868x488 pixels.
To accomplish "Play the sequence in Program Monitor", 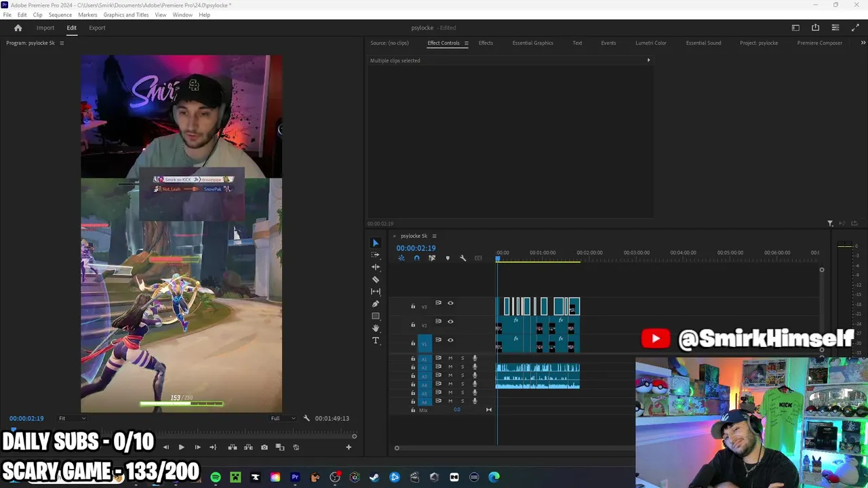I will pos(181,447).
